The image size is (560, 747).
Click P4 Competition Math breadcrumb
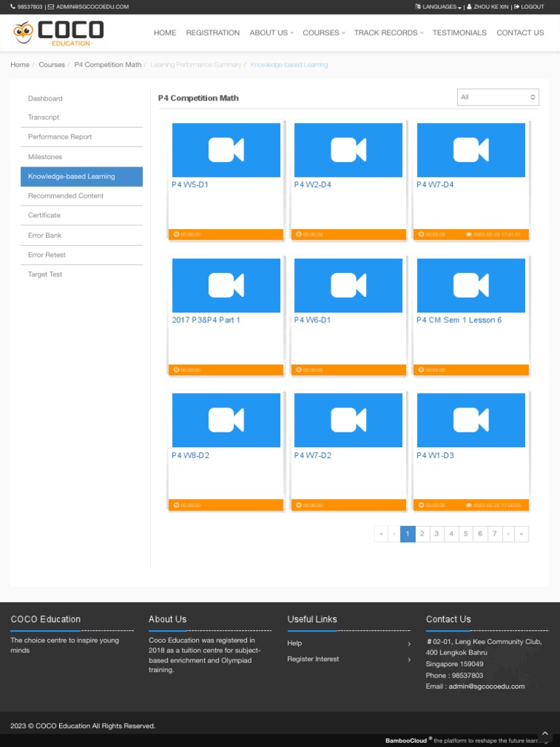[108, 65]
